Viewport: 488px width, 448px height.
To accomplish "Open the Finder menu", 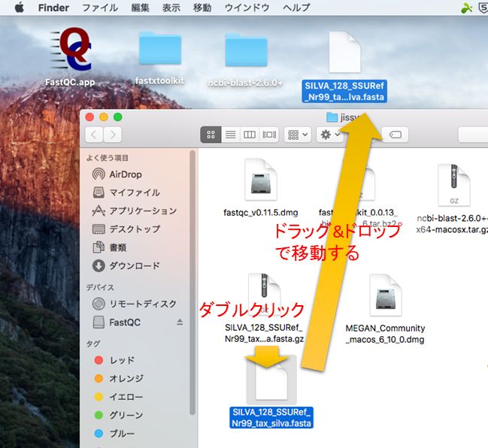I will [x=53, y=8].
